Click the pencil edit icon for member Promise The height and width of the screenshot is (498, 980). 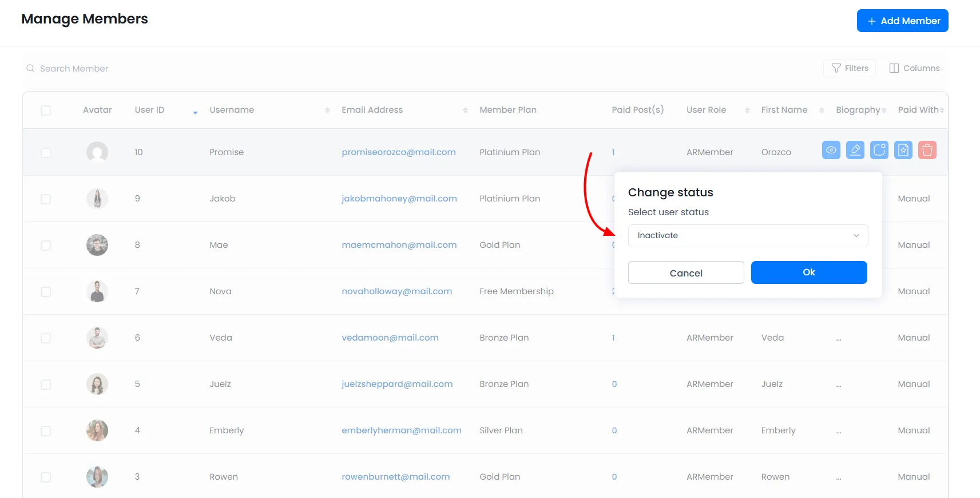pos(855,151)
